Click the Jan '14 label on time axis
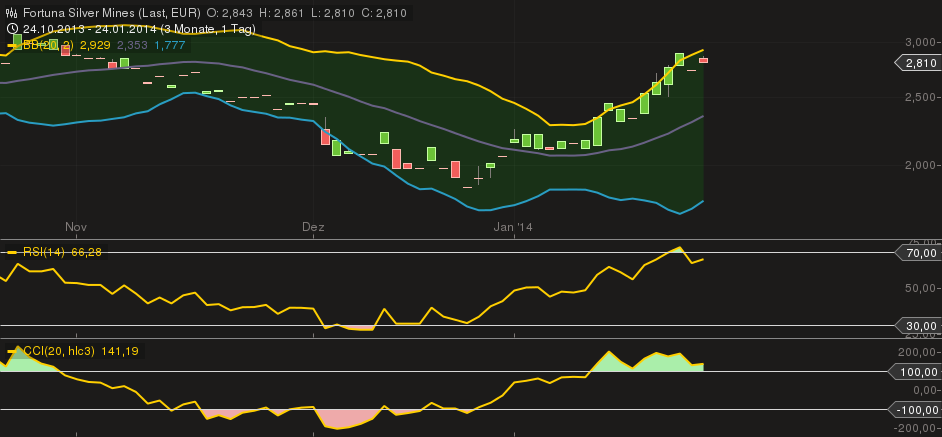942x437 pixels. click(x=514, y=228)
